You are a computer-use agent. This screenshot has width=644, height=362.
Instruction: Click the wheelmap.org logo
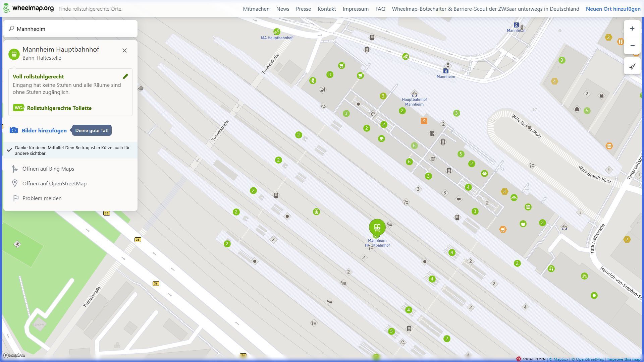pos(28,8)
